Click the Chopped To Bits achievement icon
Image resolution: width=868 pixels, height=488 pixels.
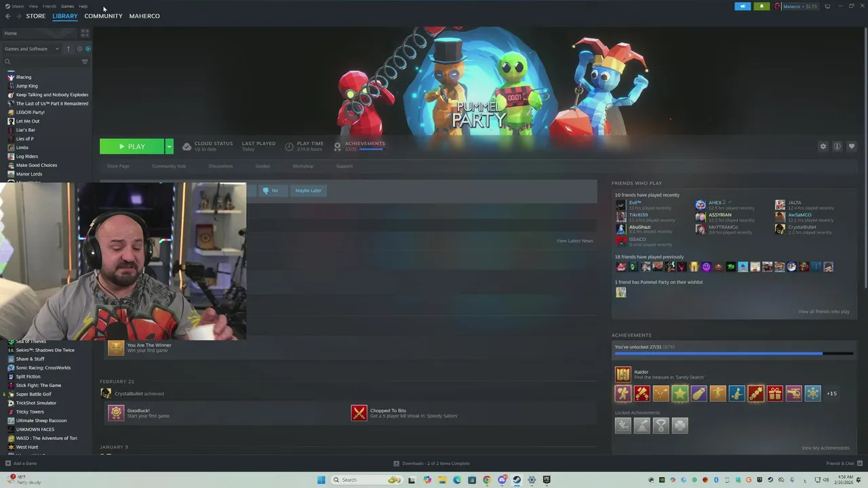[359, 413]
